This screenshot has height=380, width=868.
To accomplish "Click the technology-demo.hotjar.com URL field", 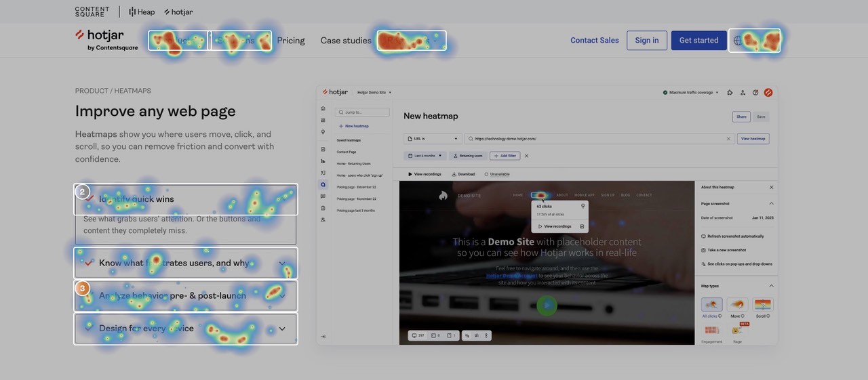I will click(x=600, y=139).
